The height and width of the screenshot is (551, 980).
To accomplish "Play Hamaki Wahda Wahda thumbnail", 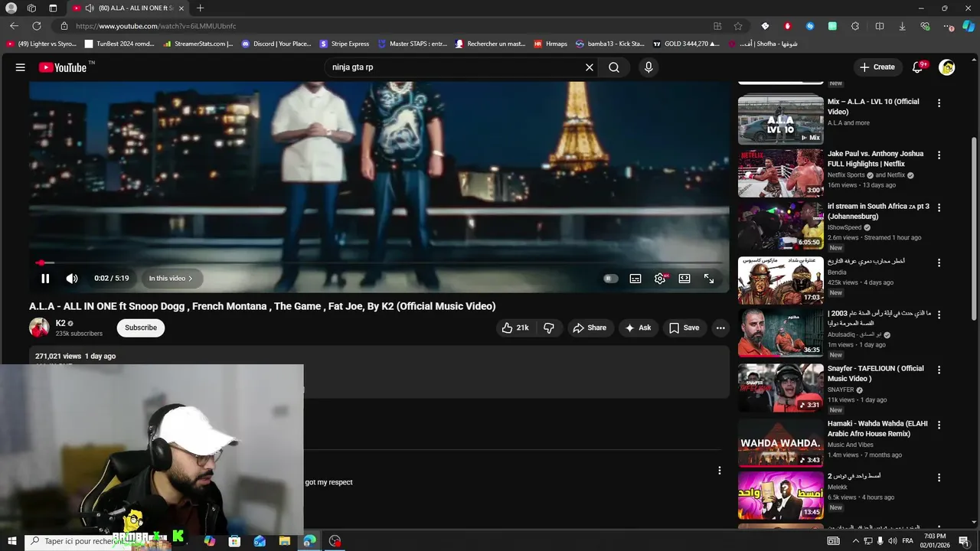I will click(780, 442).
